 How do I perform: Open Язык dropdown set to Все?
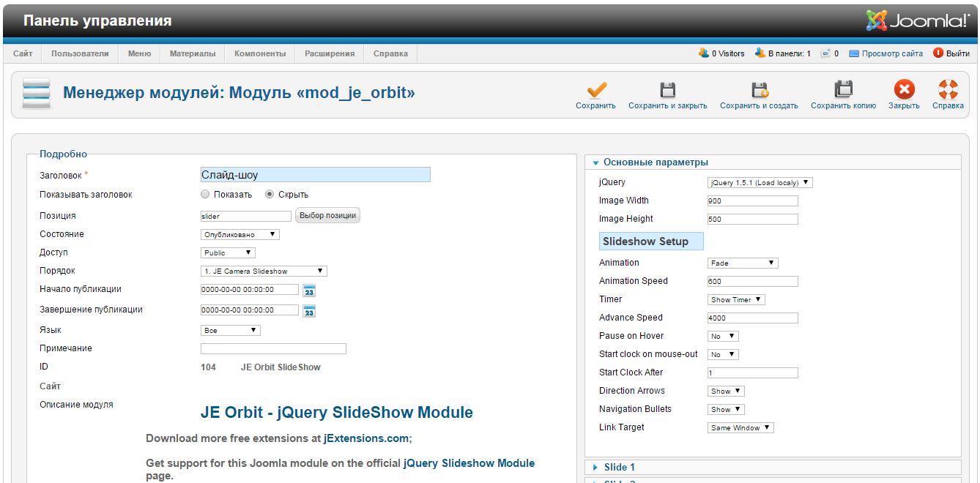coord(230,331)
